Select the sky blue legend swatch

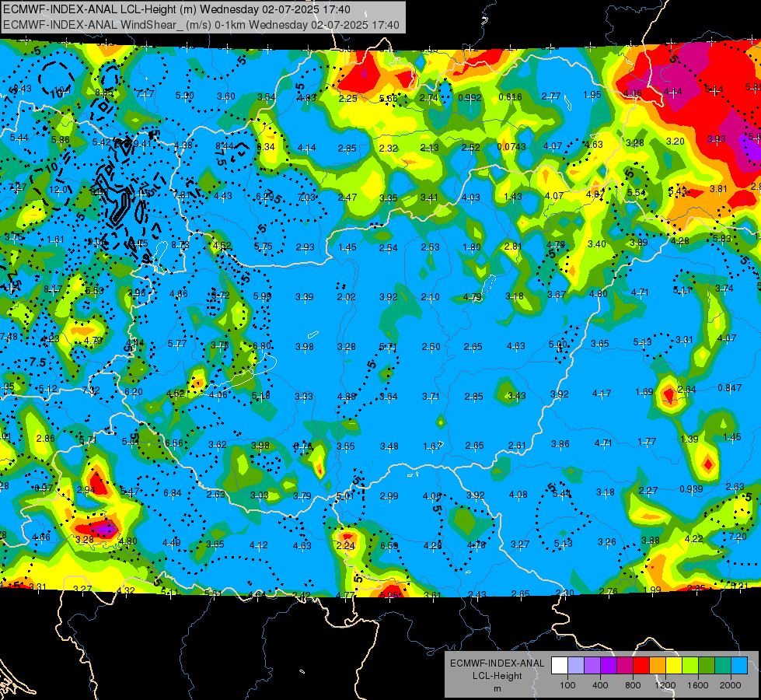click(x=738, y=666)
